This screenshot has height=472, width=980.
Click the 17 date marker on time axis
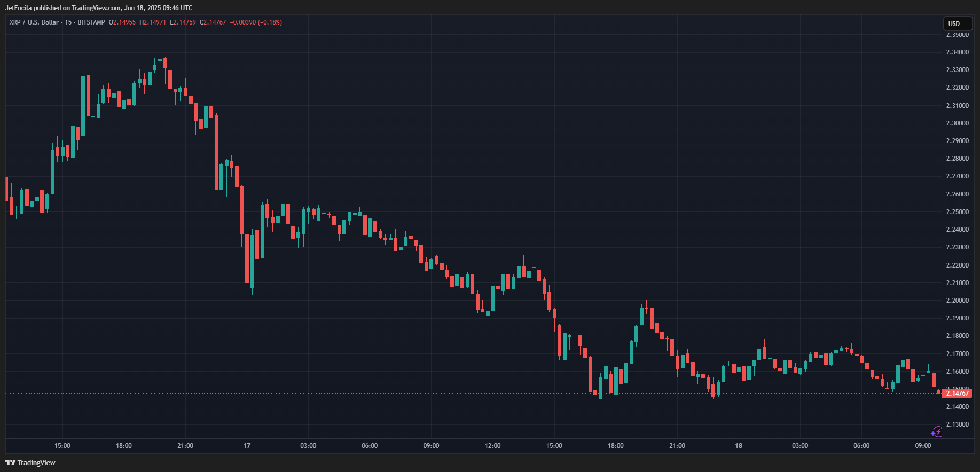coord(247,446)
